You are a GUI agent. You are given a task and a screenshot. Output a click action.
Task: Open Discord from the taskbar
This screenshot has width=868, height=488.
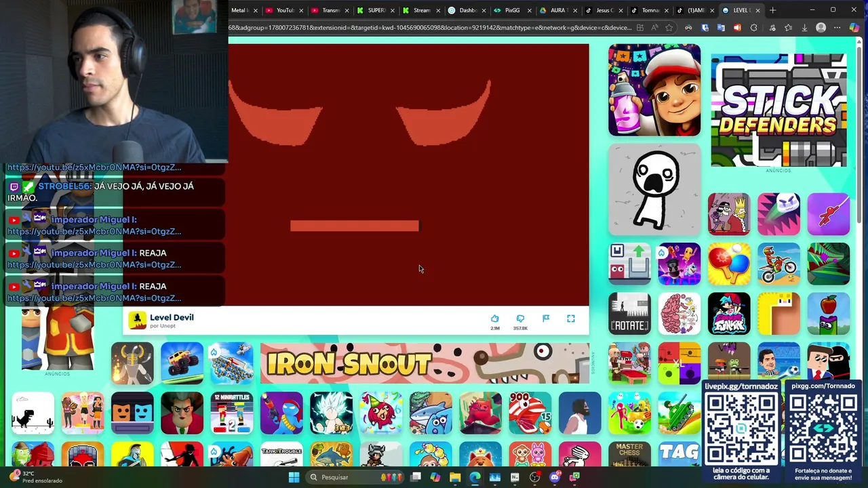coord(555,477)
